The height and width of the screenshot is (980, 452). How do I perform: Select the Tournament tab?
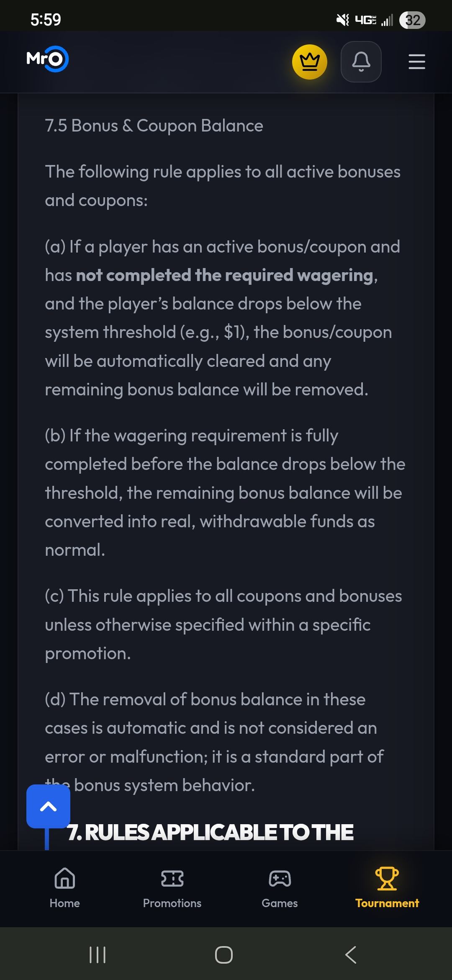coord(387,888)
